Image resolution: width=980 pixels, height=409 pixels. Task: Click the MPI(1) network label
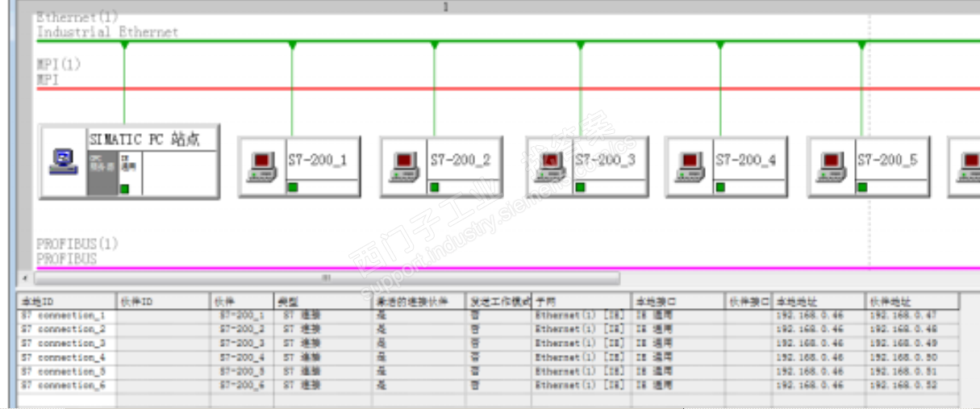coord(59,64)
